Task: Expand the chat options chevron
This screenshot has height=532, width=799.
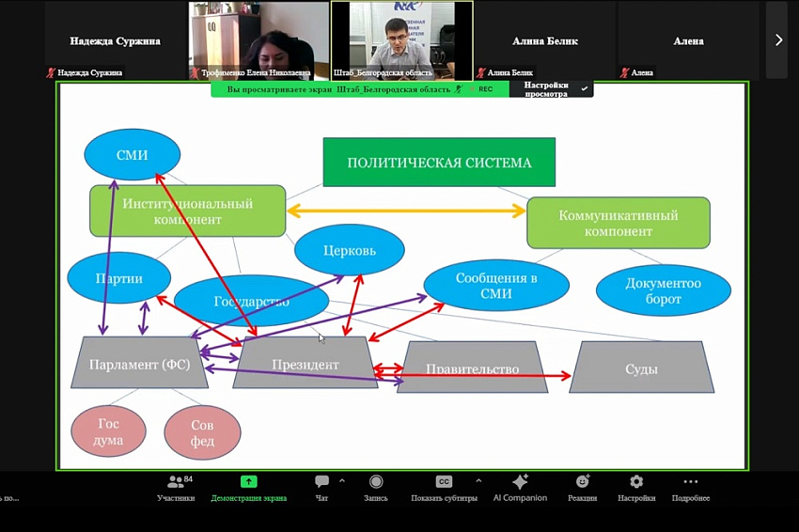Action: [342, 480]
